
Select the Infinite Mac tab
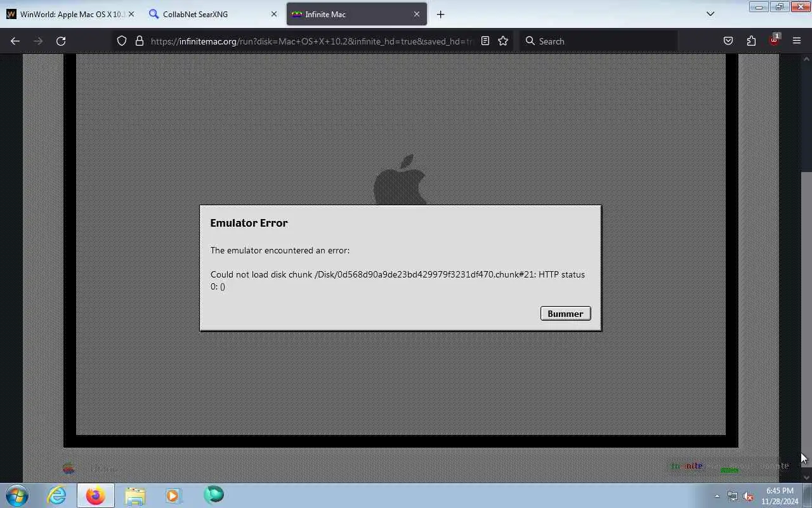point(357,14)
